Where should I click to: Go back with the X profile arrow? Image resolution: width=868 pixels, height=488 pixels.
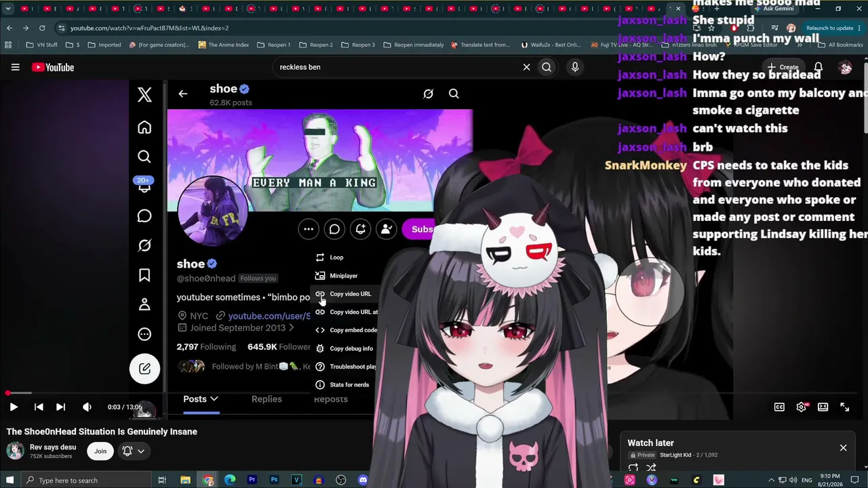[182, 94]
